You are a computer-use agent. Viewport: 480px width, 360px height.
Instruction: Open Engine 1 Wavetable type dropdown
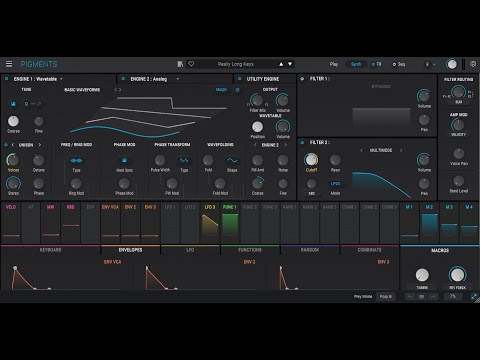[38, 79]
